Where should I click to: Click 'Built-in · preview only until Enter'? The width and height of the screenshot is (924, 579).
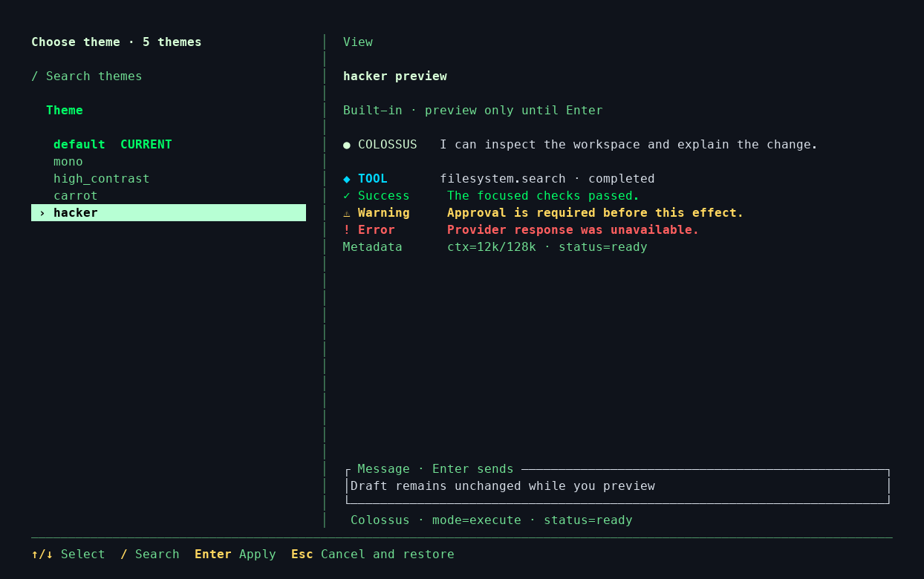(473, 111)
